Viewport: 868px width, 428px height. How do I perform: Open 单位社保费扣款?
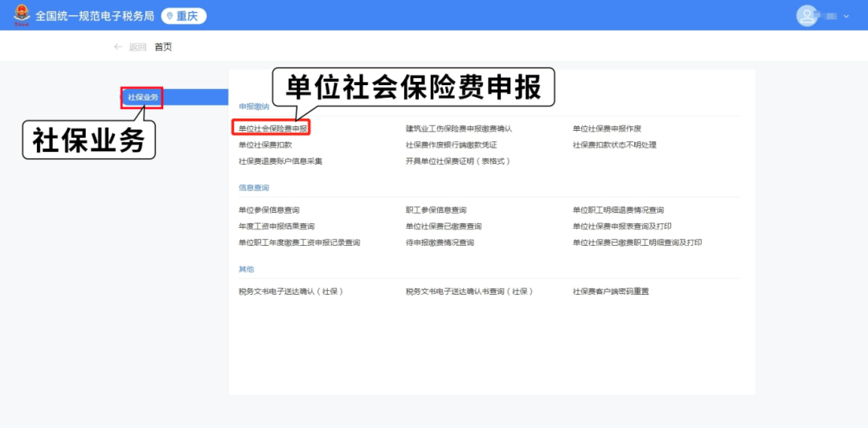click(x=265, y=145)
